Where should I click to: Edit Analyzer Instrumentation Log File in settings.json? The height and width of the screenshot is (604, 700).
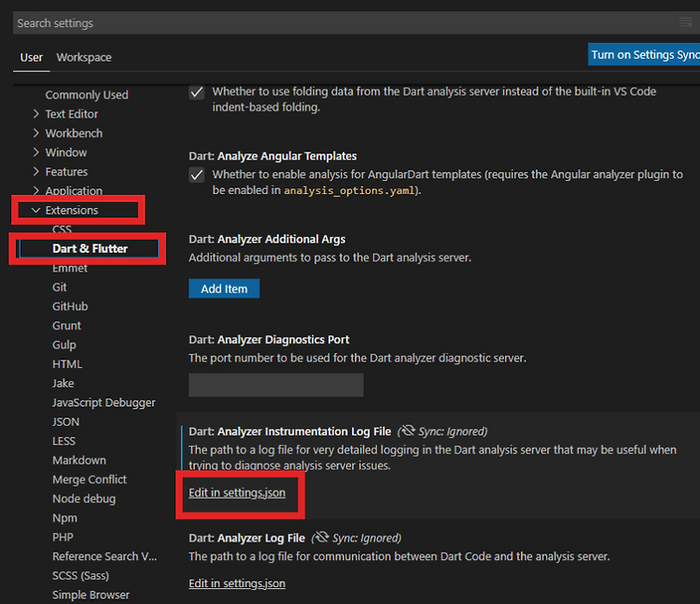(237, 492)
